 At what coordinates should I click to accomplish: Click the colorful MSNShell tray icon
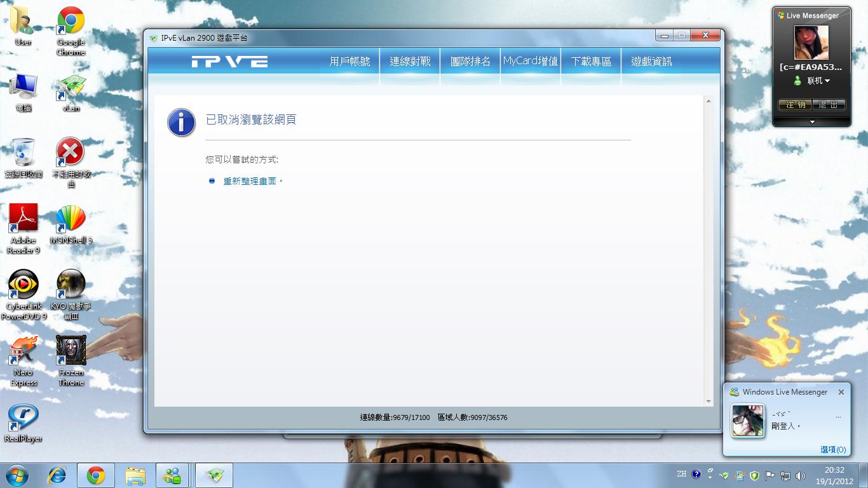point(740,475)
